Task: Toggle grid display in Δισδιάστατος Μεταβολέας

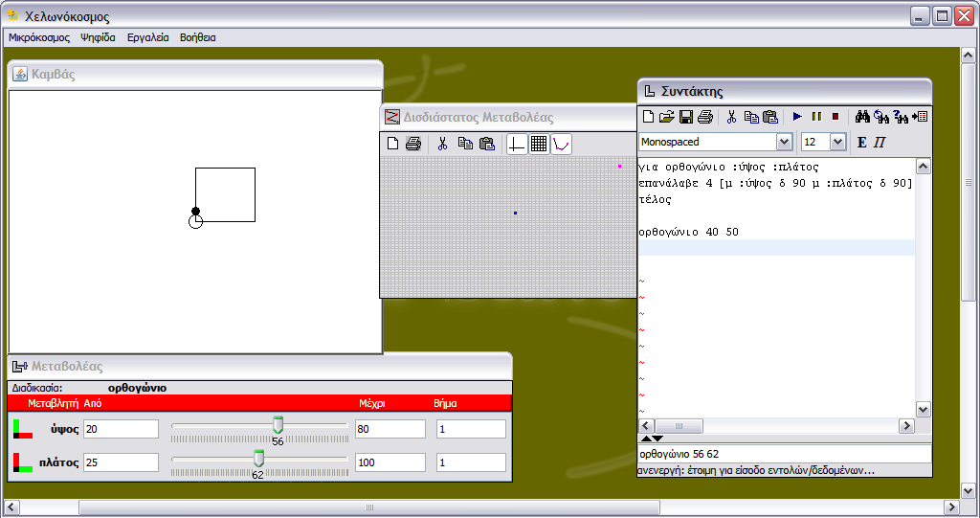Action: pos(539,145)
